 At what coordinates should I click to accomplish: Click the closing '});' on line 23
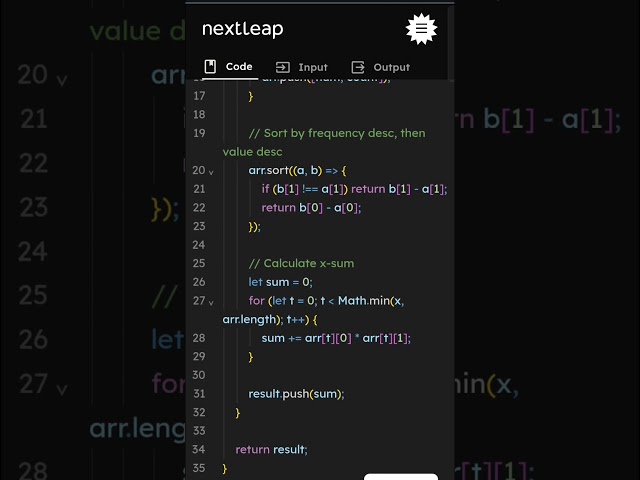[x=254, y=227]
